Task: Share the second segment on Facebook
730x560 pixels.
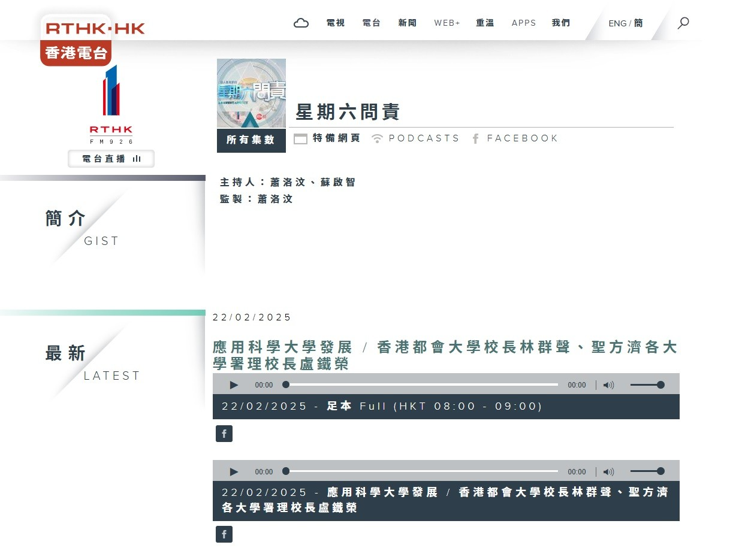Action: click(x=224, y=534)
